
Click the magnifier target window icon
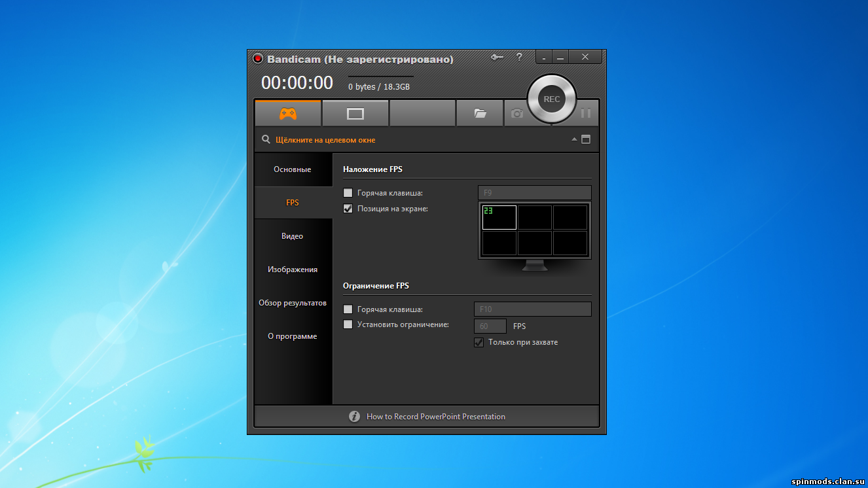pyautogui.click(x=266, y=139)
